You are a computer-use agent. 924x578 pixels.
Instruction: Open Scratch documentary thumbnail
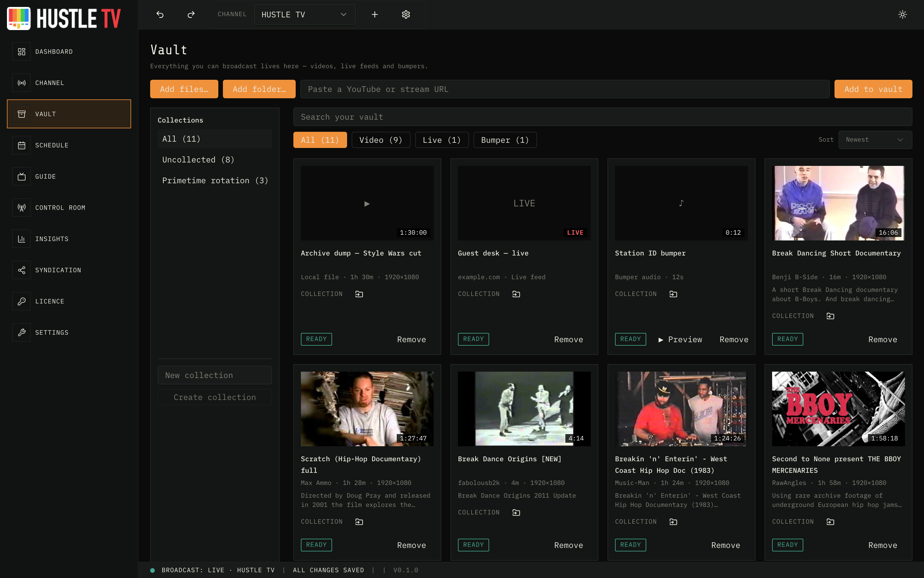pos(367,409)
